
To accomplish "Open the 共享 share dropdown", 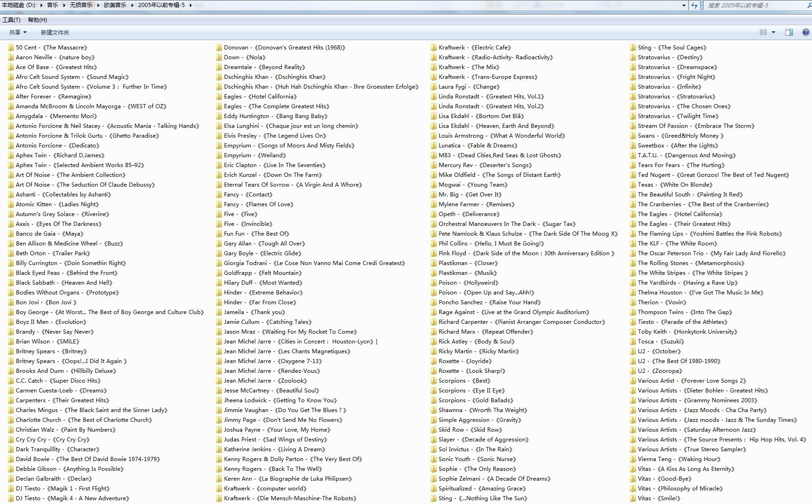I will coord(18,32).
